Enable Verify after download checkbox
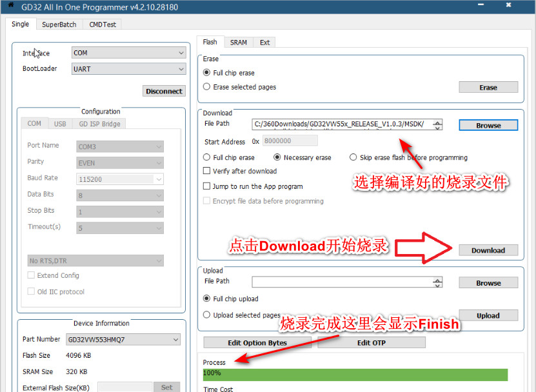536x392 pixels. [x=207, y=171]
